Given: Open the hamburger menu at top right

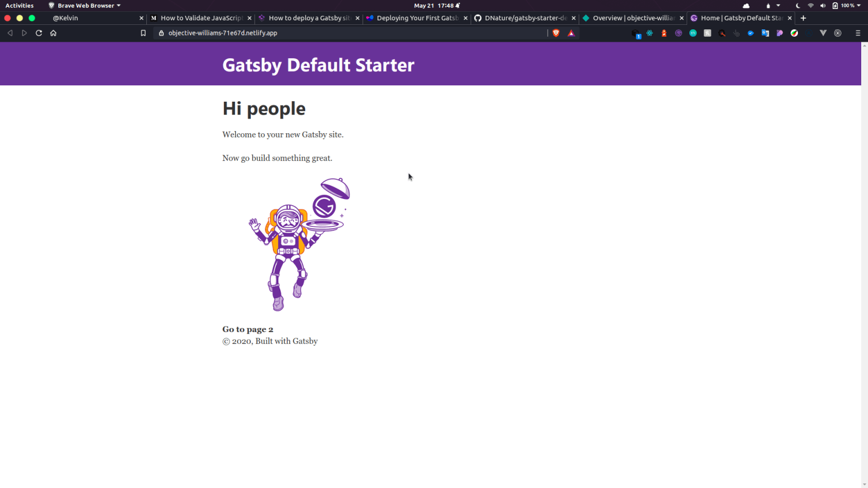Looking at the screenshot, I should click(858, 33).
